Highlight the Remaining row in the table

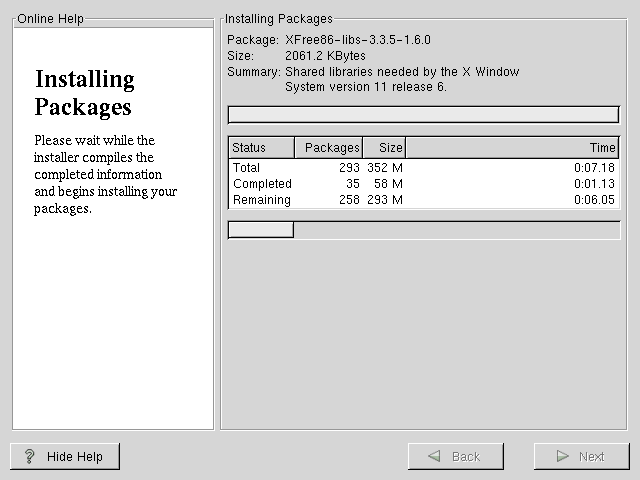point(424,200)
